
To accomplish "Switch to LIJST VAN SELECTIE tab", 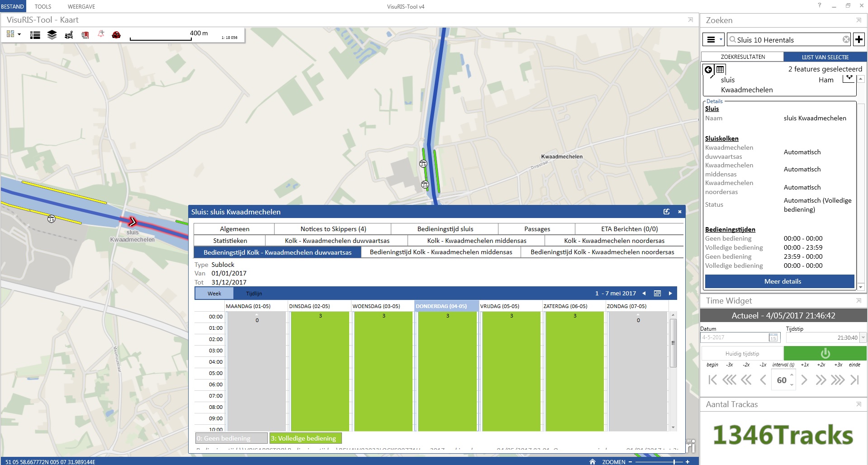I will tap(825, 57).
